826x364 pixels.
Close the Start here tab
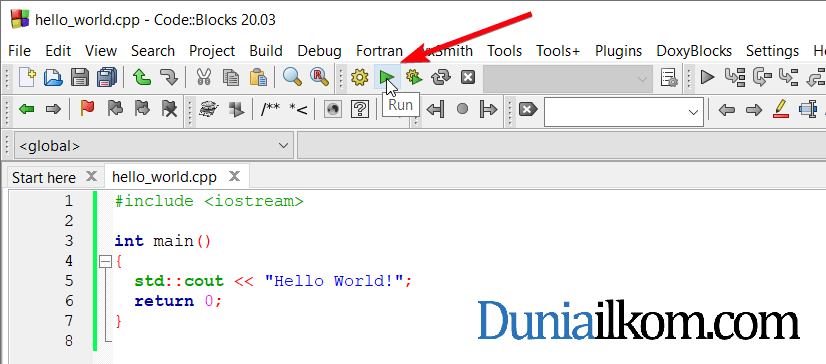(91, 176)
